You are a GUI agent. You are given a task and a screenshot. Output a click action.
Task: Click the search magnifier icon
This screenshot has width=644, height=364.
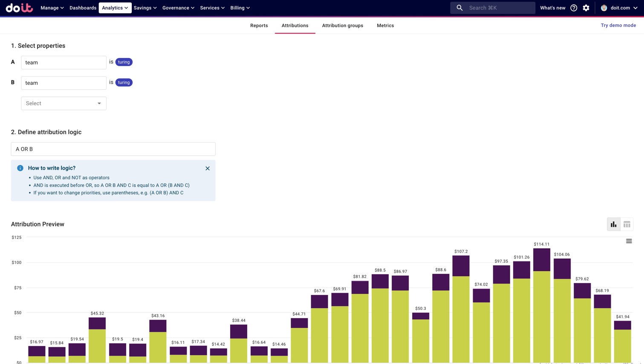[x=459, y=8]
